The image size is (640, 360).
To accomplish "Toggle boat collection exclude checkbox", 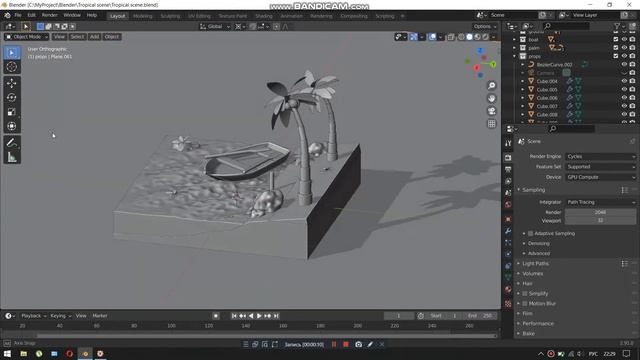I will pyautogui.click(x=616, y=40).
